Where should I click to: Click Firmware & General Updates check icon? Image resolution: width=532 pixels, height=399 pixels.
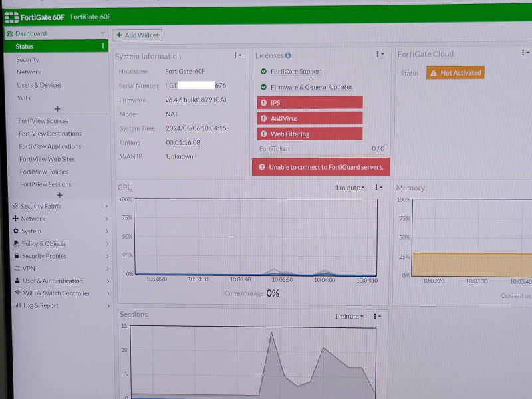[x=263, y=87]
